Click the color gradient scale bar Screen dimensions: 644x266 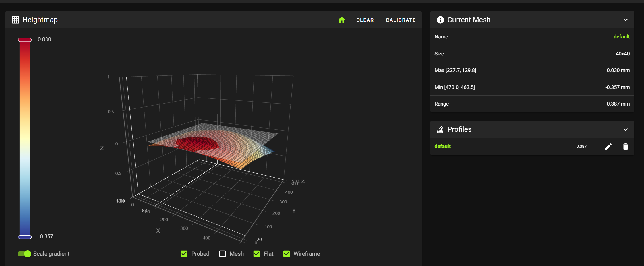[x=25, y=138]
